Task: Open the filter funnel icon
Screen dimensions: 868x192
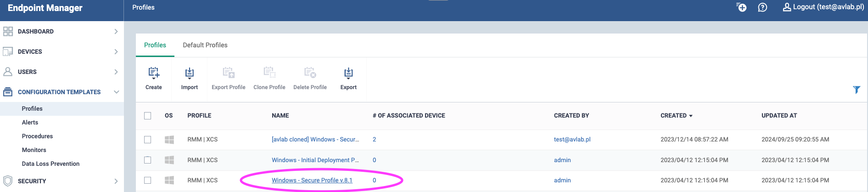Action: 857,90
